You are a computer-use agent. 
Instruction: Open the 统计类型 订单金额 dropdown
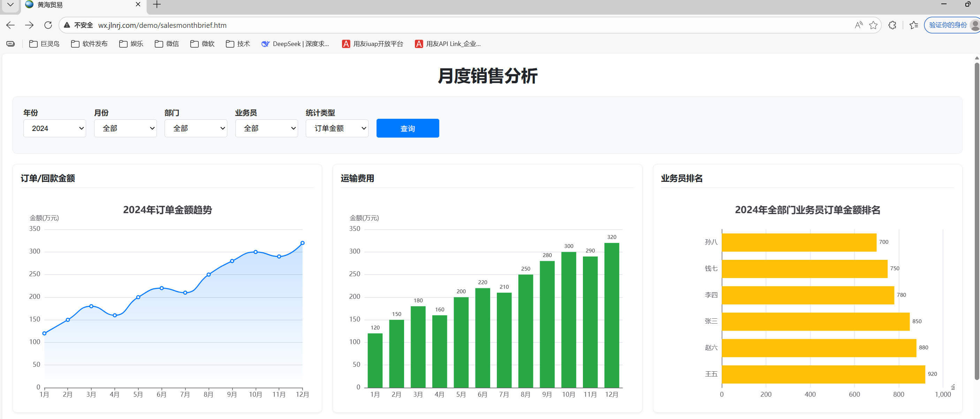[x=337, y=128]
